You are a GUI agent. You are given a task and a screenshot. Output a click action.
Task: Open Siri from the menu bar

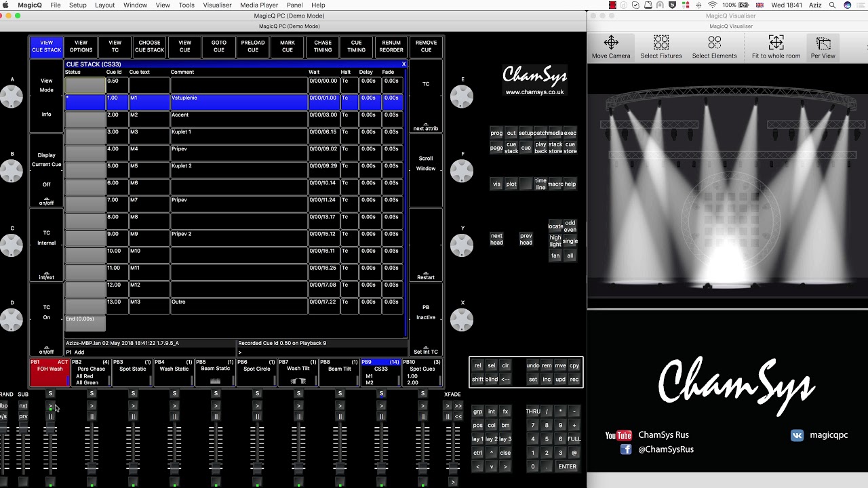(x=848, y=5)
